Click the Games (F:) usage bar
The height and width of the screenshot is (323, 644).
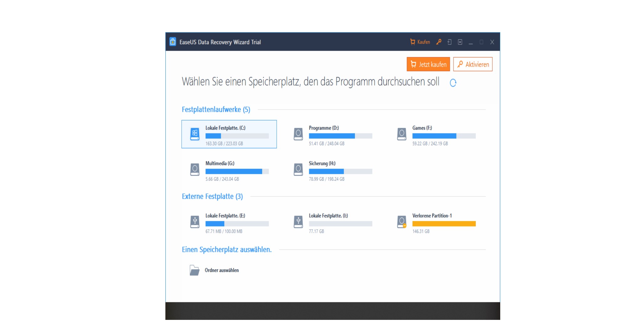click(x=444, y=136)
